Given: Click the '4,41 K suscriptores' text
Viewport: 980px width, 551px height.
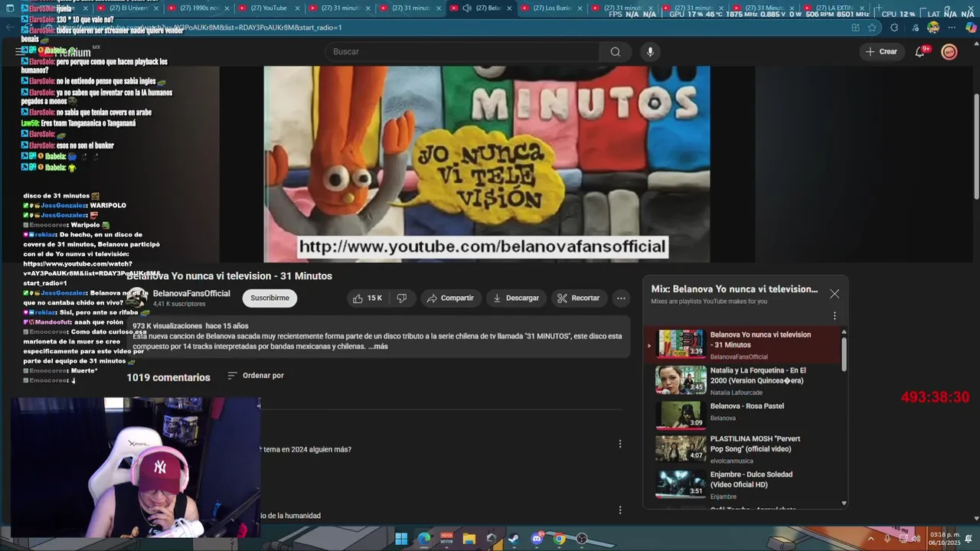Looking at the screenshot, I should click(179, 304).
